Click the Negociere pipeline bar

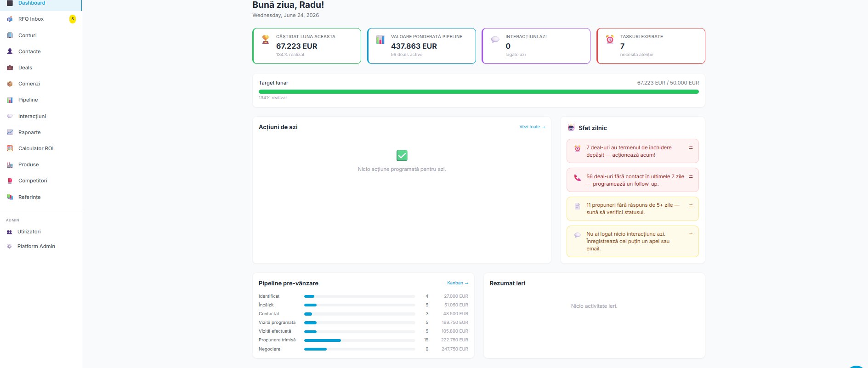pos(359,349)
